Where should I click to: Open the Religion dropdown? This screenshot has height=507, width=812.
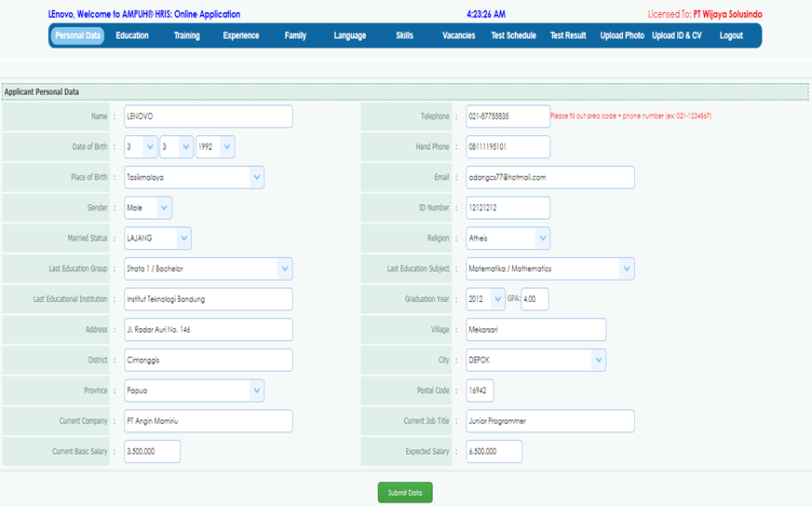(507, 239)
